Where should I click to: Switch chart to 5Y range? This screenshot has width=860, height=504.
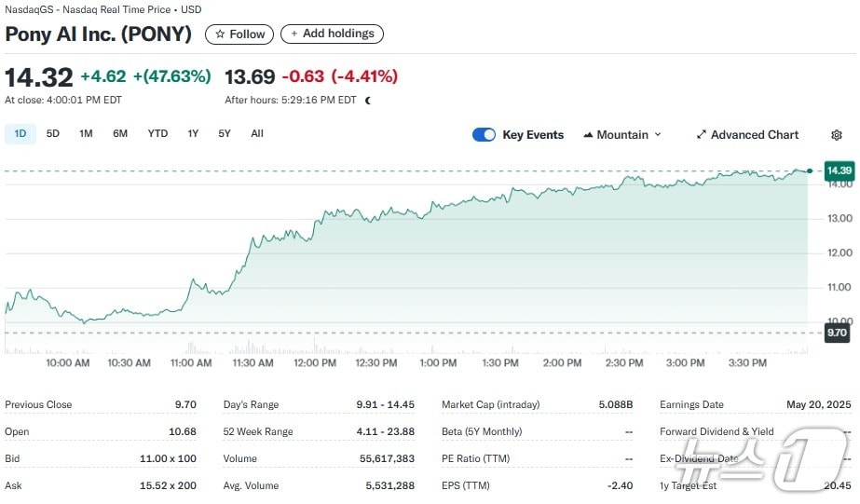225,133
